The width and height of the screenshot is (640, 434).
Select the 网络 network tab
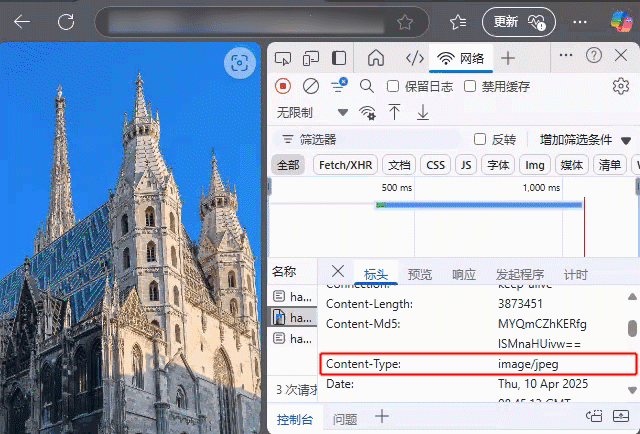(x=461, y=59)
